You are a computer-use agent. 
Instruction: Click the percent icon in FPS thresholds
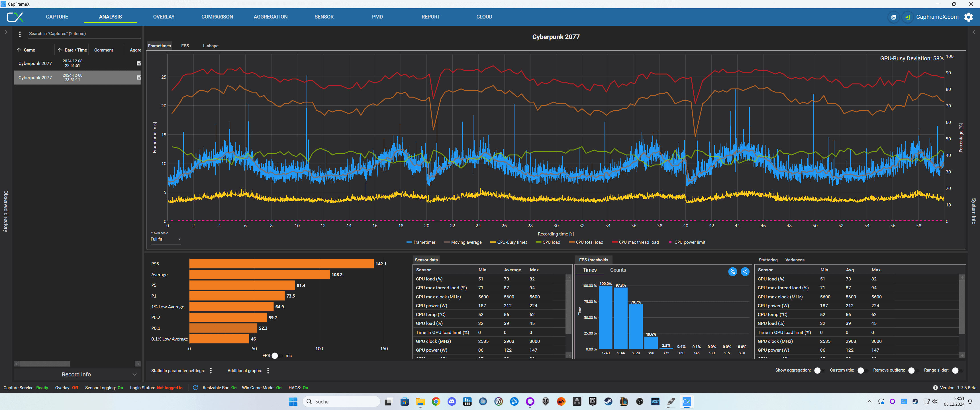click(732, 272)
